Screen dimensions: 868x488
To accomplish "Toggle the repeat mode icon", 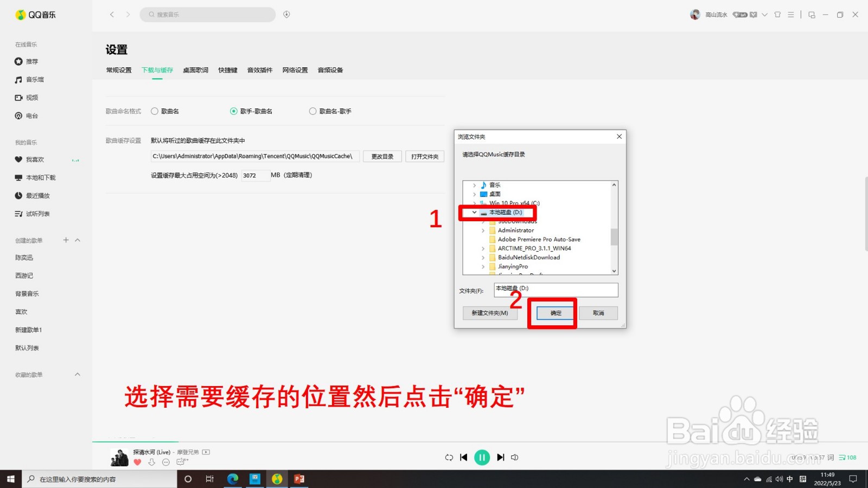I will pyautogui.click(x=449, y=458).
